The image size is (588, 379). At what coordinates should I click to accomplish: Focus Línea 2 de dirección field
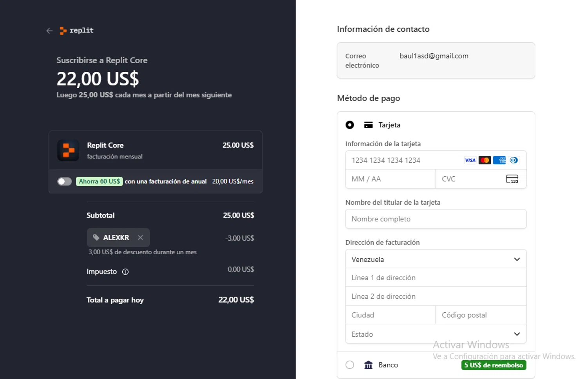[x=436, y=296]
